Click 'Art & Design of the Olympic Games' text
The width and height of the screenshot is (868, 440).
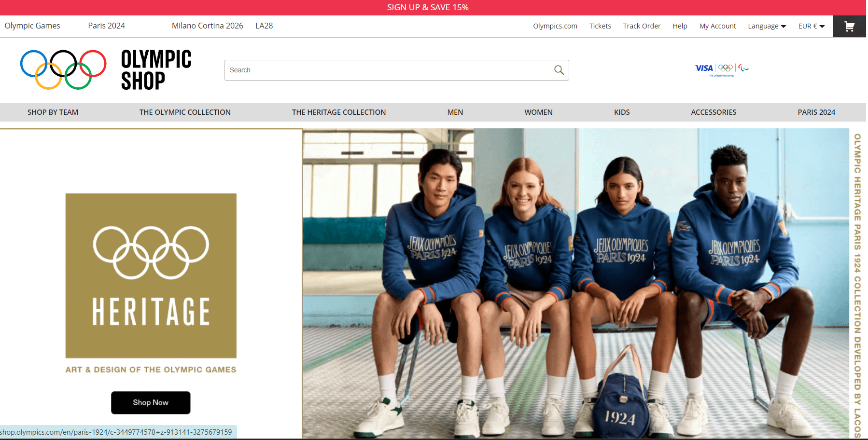151,370
